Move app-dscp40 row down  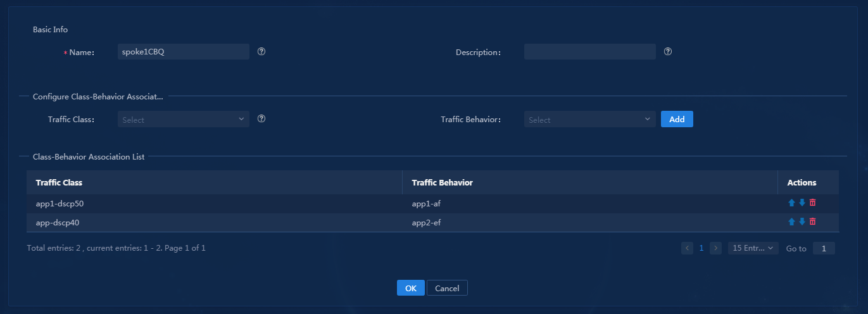point(802,222)
